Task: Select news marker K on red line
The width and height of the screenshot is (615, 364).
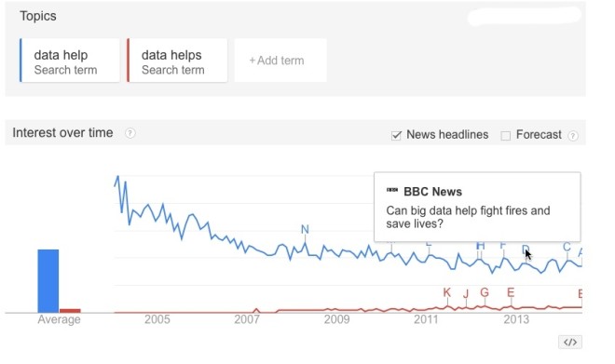Action: tap(446, 292)
